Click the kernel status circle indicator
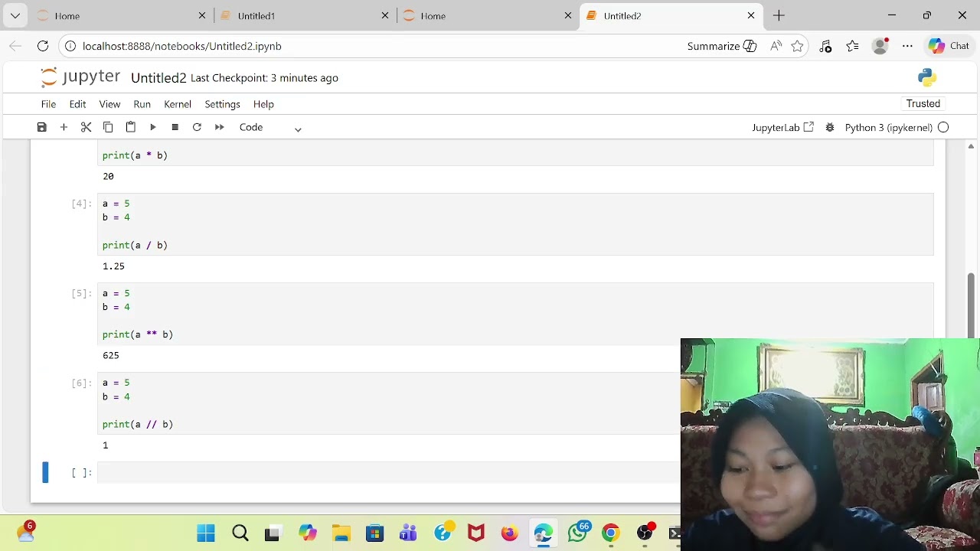980x551 pixels. coord(943,128)
